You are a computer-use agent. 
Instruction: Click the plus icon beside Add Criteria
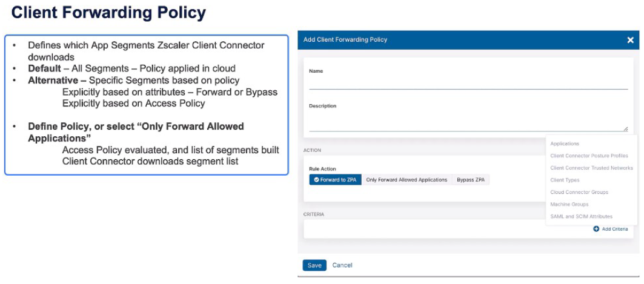[596, 229]
